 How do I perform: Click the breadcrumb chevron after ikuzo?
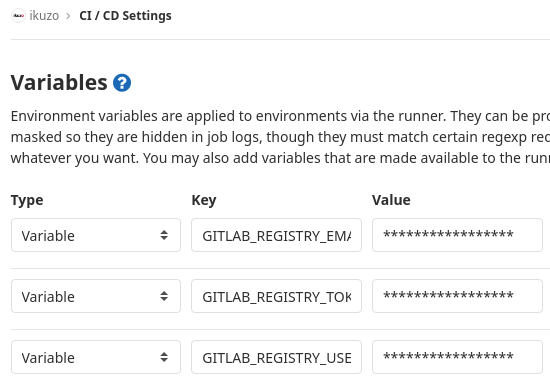pyautogui.click(x=68, y=16)
